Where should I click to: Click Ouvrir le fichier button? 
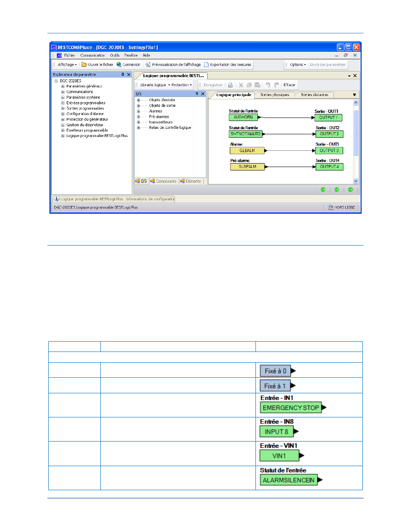[97, 65]
